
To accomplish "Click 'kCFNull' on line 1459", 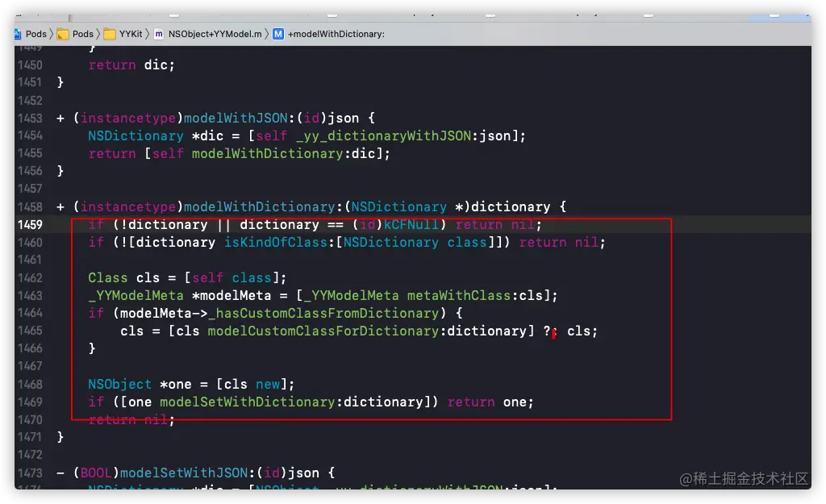I will click(x=411, y=225).
